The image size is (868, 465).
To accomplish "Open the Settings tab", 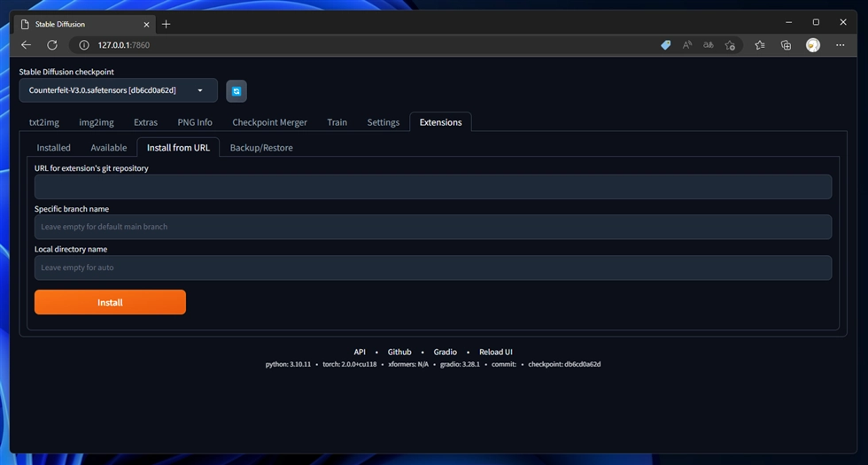I will click(383, 122).
